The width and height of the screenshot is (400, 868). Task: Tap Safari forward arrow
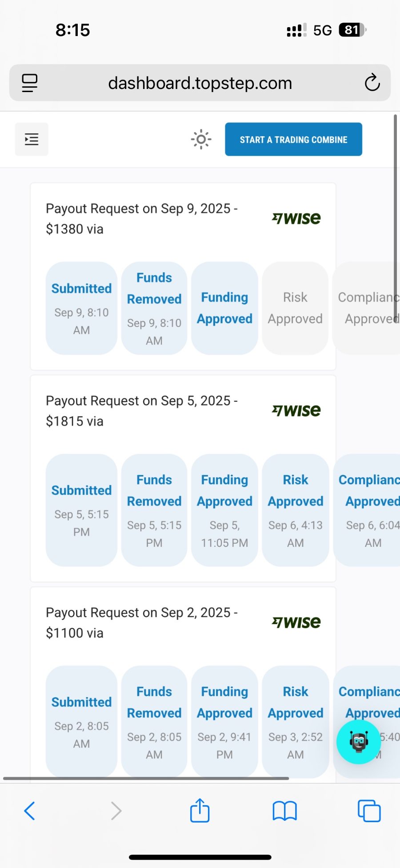click(x=116, y=811)
